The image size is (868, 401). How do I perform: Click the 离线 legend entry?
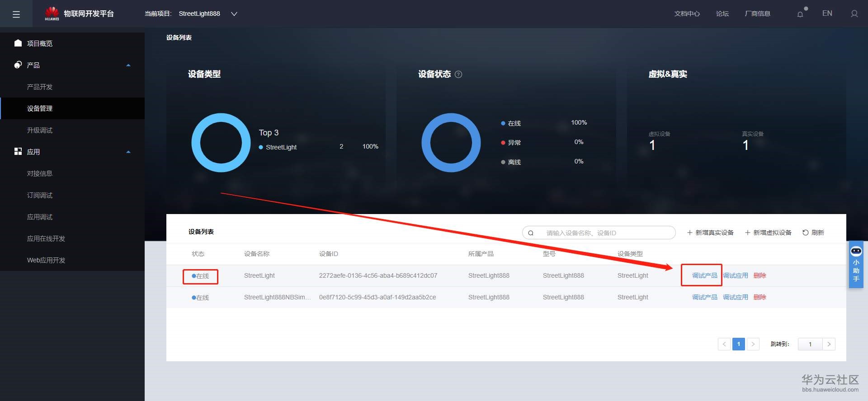pyautogui.click(x=511, y=162)
